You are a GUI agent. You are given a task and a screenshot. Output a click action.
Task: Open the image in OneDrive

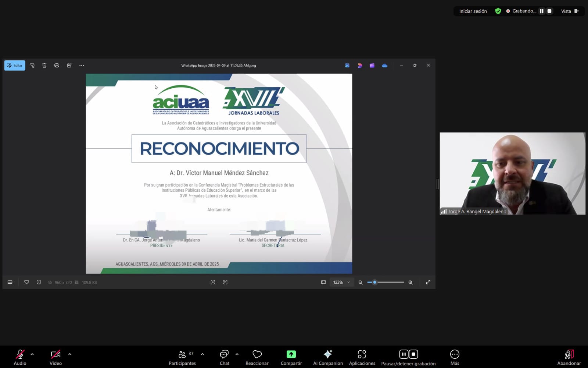click(384, 65)
